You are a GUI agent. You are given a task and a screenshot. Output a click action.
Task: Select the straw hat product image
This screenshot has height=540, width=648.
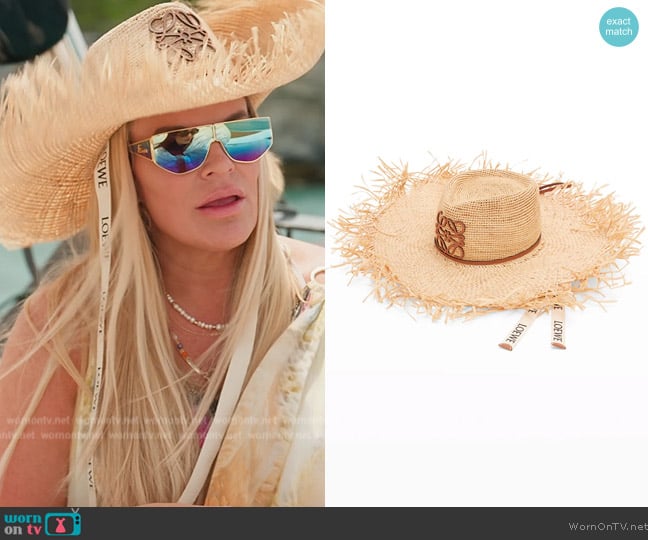point(486,253)
